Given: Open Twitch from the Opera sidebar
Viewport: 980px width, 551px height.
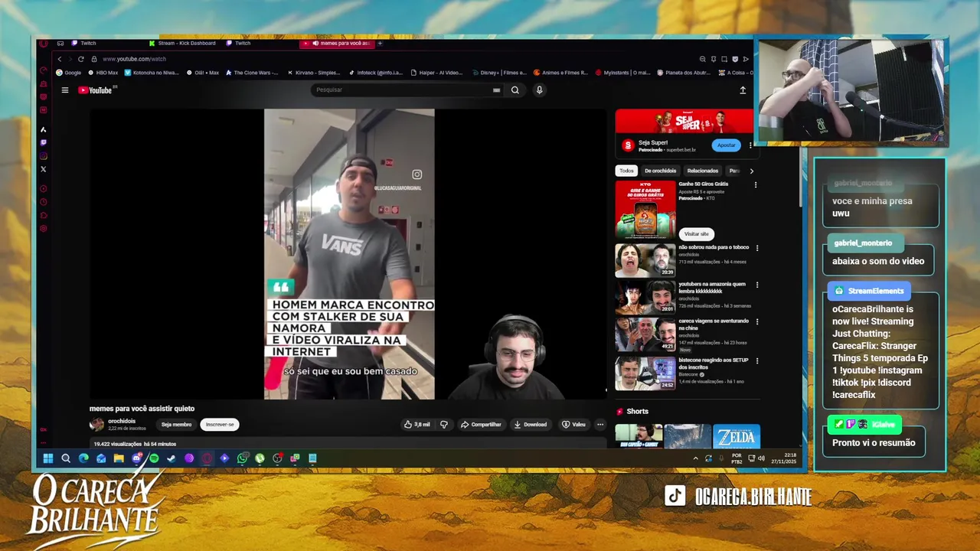Looking at the screenshot, I should (x=44, y=142).
